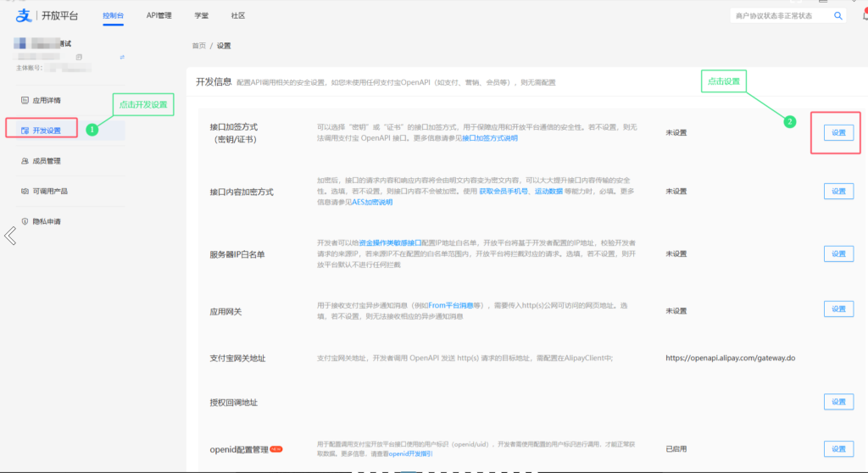The height and width of the screenshot is (473, 868).
Task: Click the Alipay logo icon
Action: click(x=23, y=15)
